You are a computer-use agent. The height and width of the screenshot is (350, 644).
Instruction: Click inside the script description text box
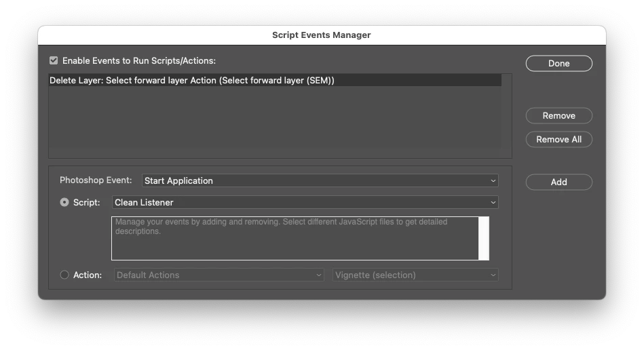[x=295, y=238]
